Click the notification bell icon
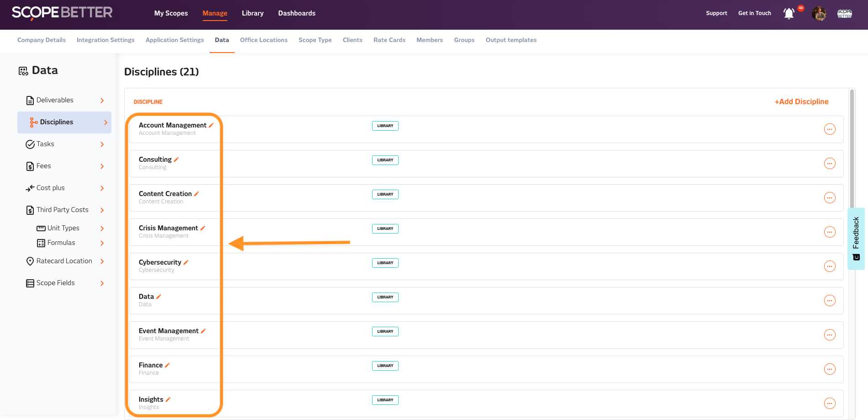Screen dimensions: 868x420 [789, 14]
